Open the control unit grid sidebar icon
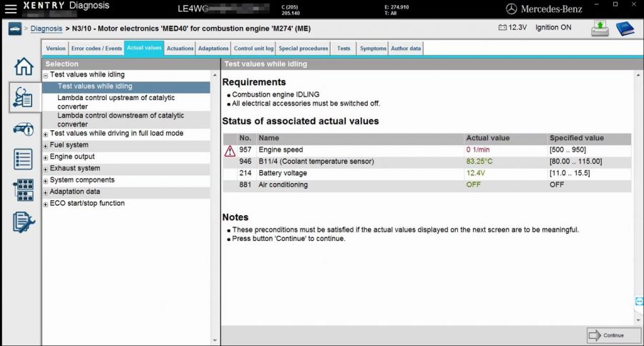 (24, 190)
